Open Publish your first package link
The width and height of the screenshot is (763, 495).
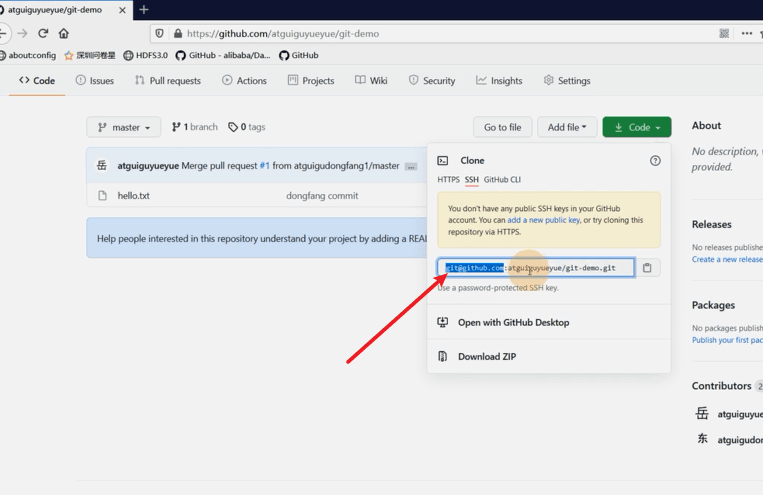[727, 340]
